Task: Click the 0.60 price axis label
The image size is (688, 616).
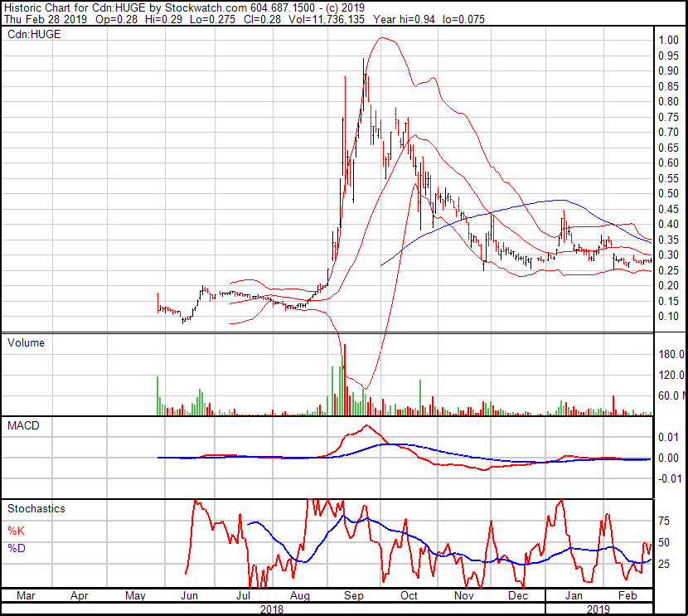Action: pyautogui.click(x=669, y=162)
